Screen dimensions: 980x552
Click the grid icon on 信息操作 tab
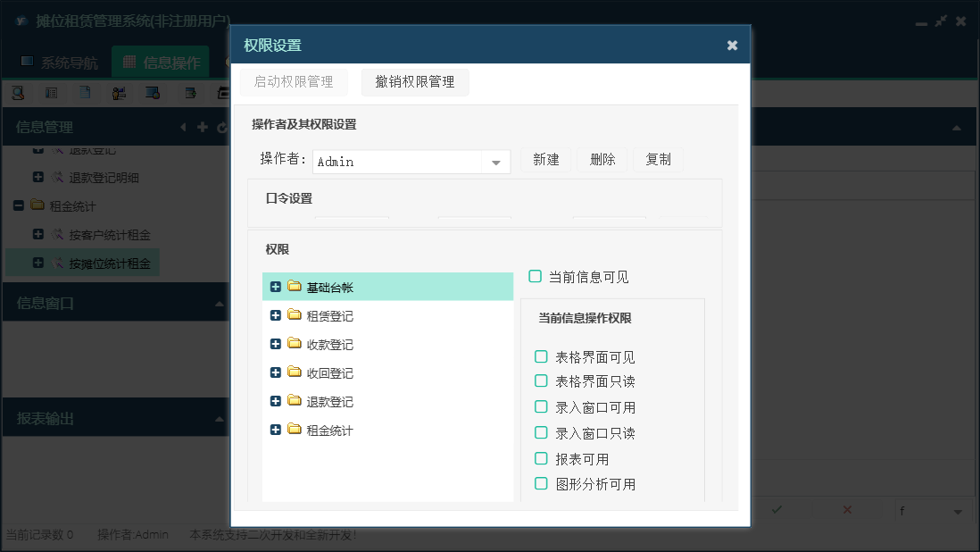(x=129, y=63)
